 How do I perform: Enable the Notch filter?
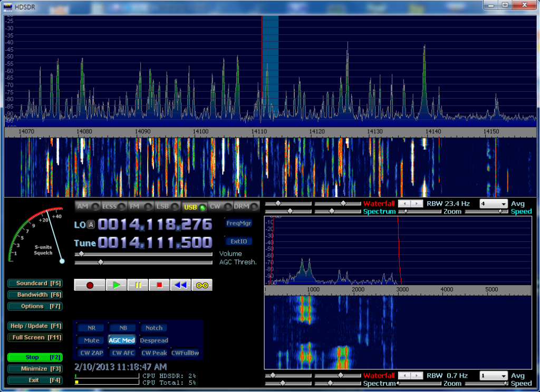click(153, 328)
